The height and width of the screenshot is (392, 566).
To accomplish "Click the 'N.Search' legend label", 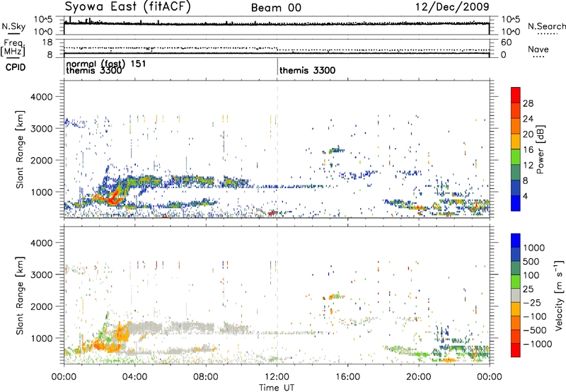I will [x=546, y=26].
